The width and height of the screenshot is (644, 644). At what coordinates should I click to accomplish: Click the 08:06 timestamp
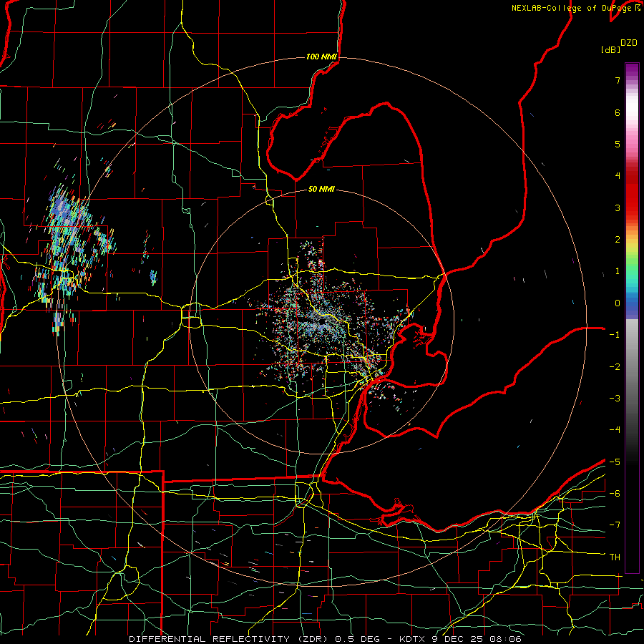(505, 639)
